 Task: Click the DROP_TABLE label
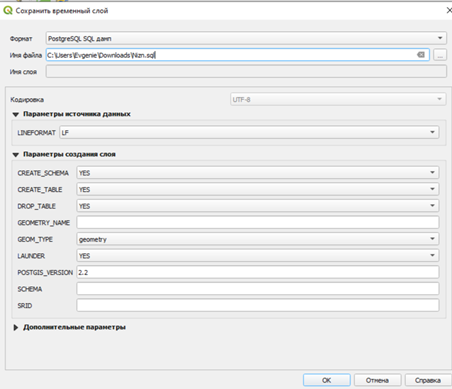pyautogui.click(x=36, y=206)
